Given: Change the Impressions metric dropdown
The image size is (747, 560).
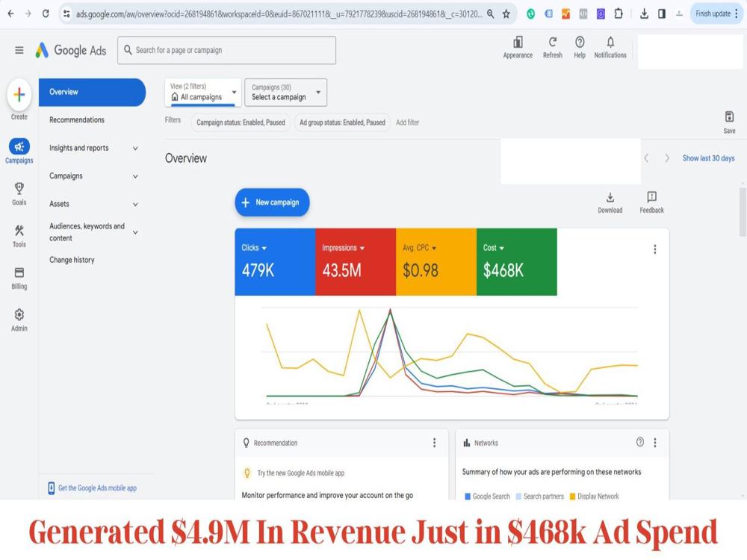Looking at the screenshot, I should click(x=343, y=248).
